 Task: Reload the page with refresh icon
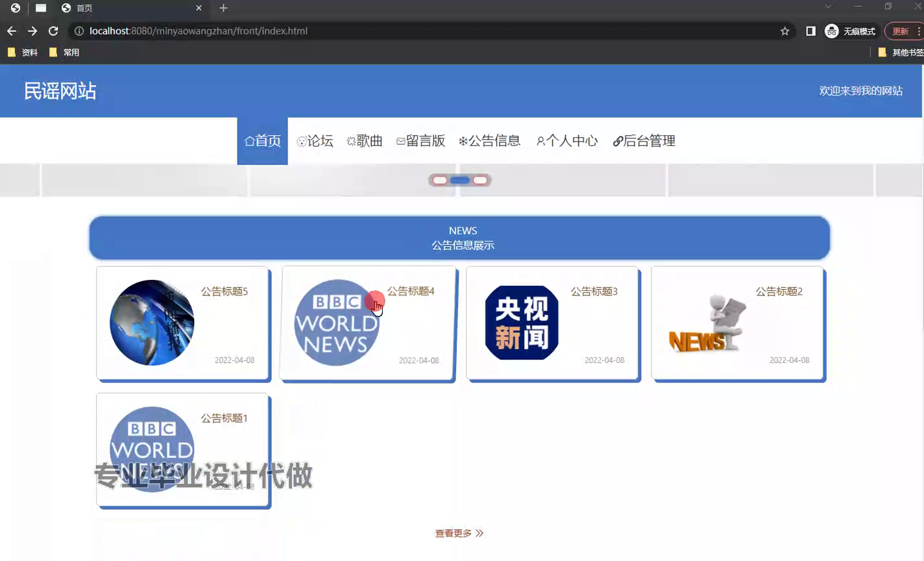[x=53, y=31]
